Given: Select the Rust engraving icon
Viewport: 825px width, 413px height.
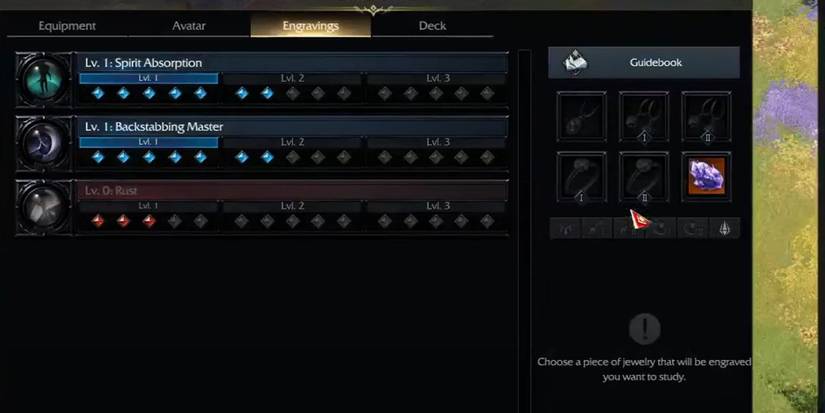Looking at the screenshot, I should (x=44, y=207).
